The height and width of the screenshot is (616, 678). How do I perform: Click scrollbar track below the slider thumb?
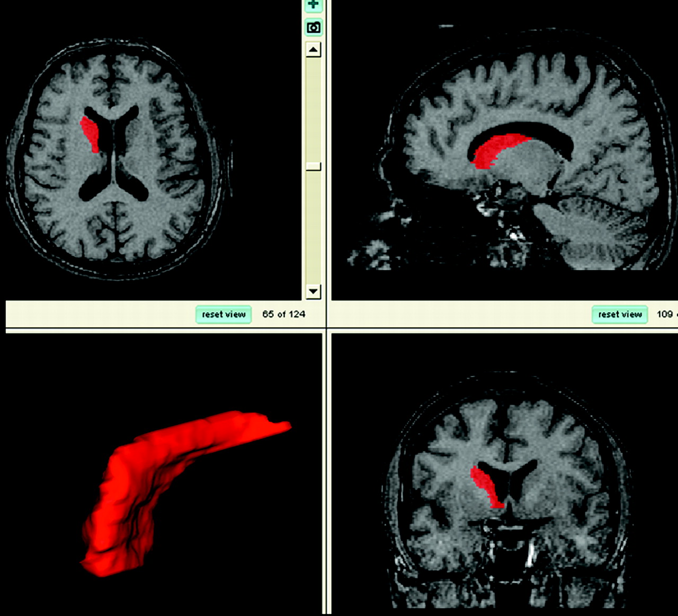pyautogui.click(x=314, y=228)
